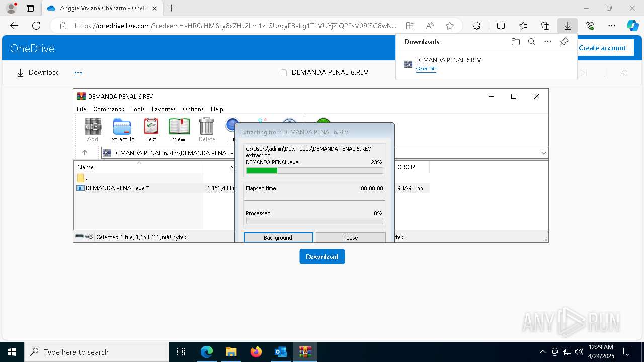Viewport: 644px width, 362px height.
Task: Send extraction to Background
Action: click(x=278, y=237)
